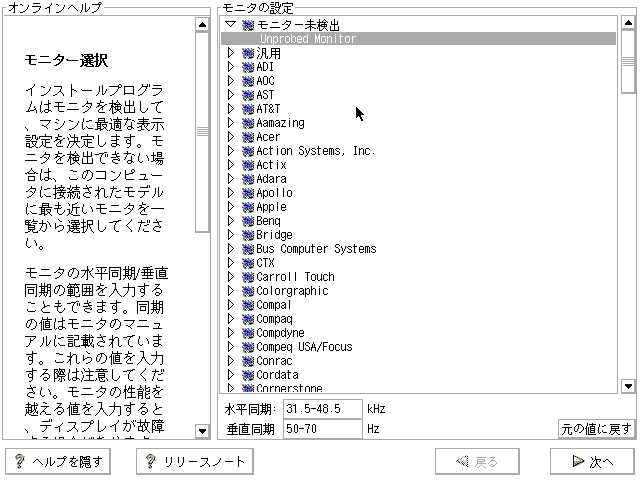Expand the 汎用 monitor group

click(x=231, y=53)
